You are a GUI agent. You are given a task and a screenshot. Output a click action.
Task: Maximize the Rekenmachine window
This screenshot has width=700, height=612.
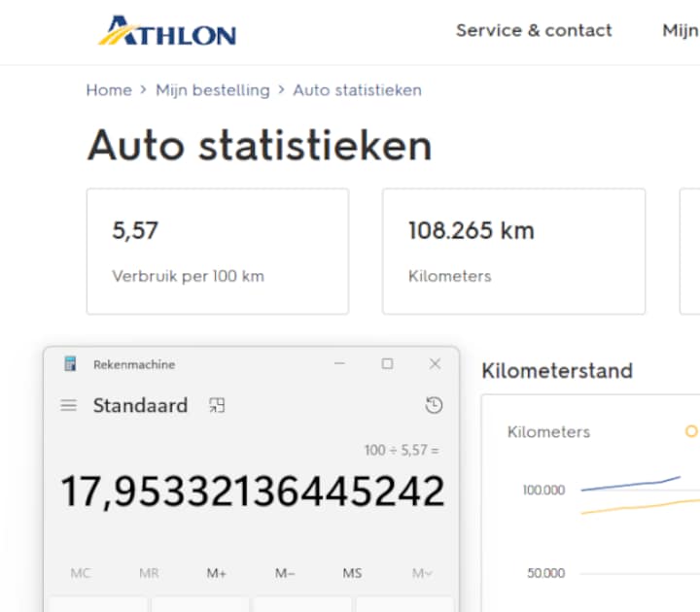[x=387, y=363]
